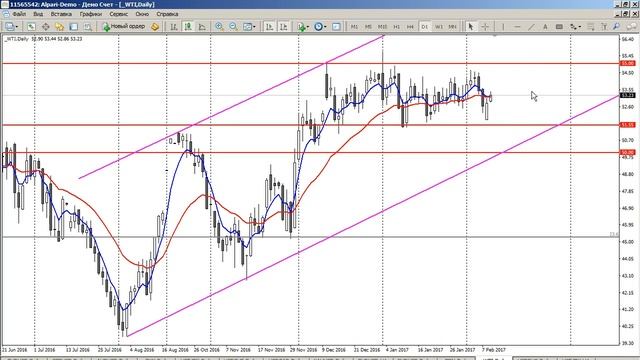This screenshot has width=640, height=360.
Task: Click the 21 Dec 2016 date label
Action: tap(367, 350)
